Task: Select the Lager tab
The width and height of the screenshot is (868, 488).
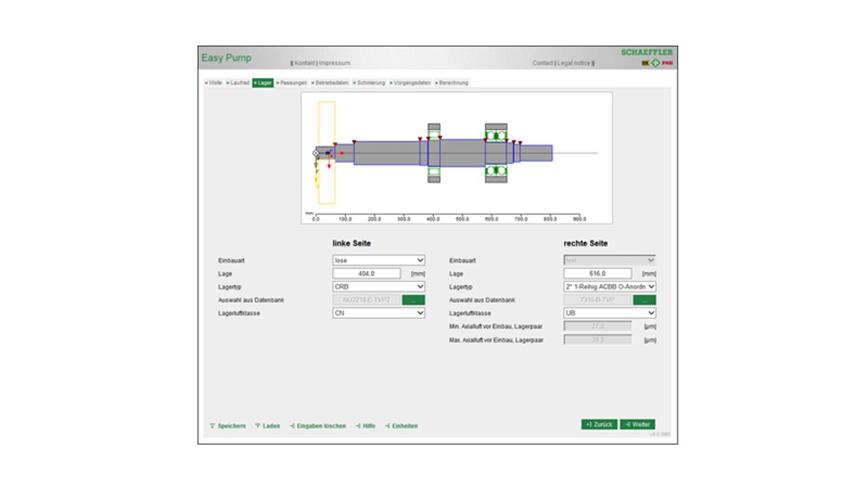Action: pos(263,83)
